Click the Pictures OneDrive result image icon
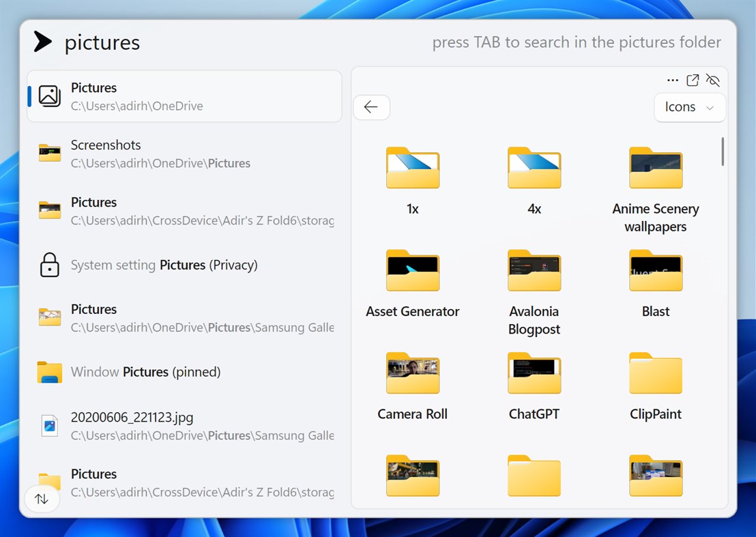This screenshot has width=756, height=537. click(49, 96)
